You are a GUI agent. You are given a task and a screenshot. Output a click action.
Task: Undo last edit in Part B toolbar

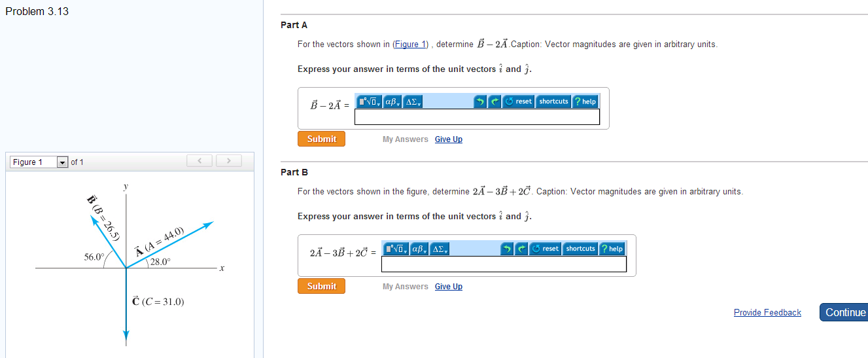pos(508,249)
